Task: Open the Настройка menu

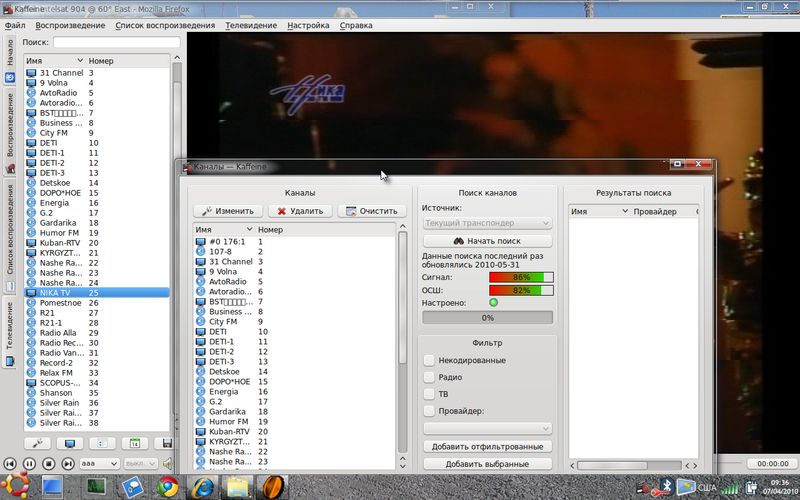Action: coord(307,24)
